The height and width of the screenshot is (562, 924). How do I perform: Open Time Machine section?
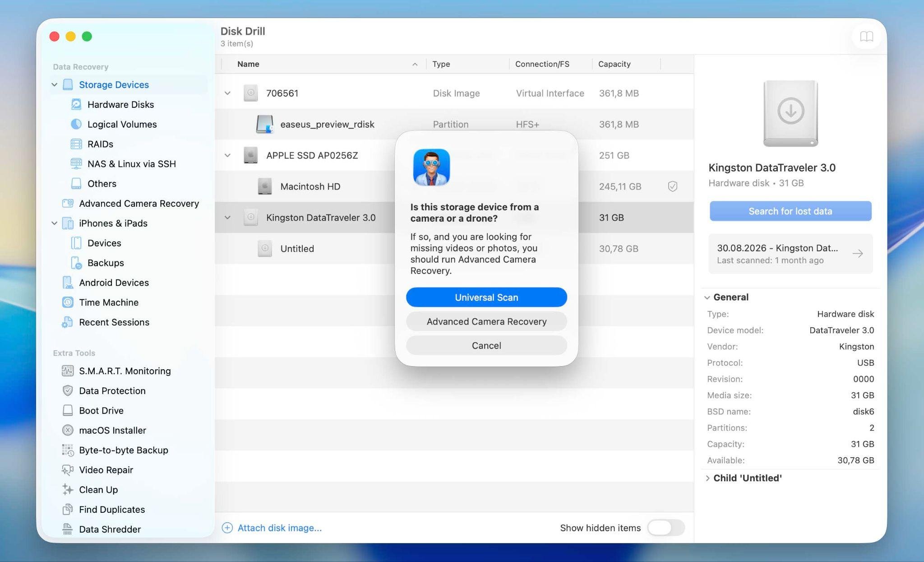click(x=108, y=302)
